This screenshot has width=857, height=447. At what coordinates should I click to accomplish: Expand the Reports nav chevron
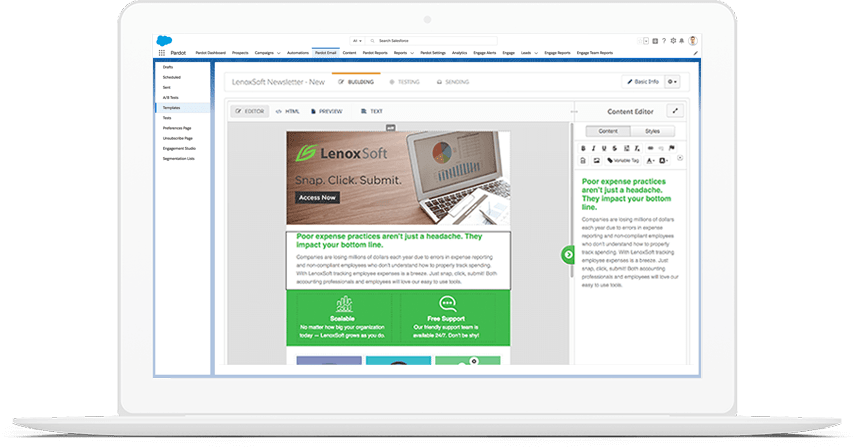[x=412, y=53]
